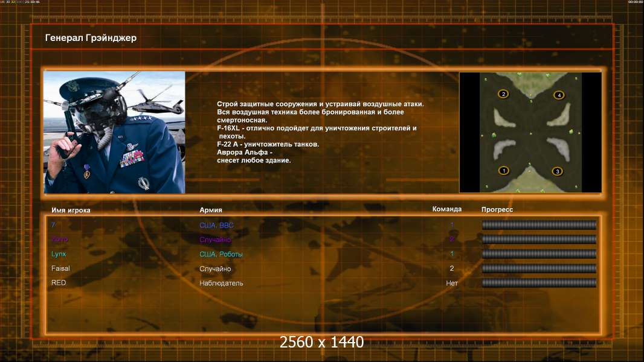The height and width of the screenshot is (362, 644).
Task: Pick start position marker 3 on the minimap
Action: [558, 171]
